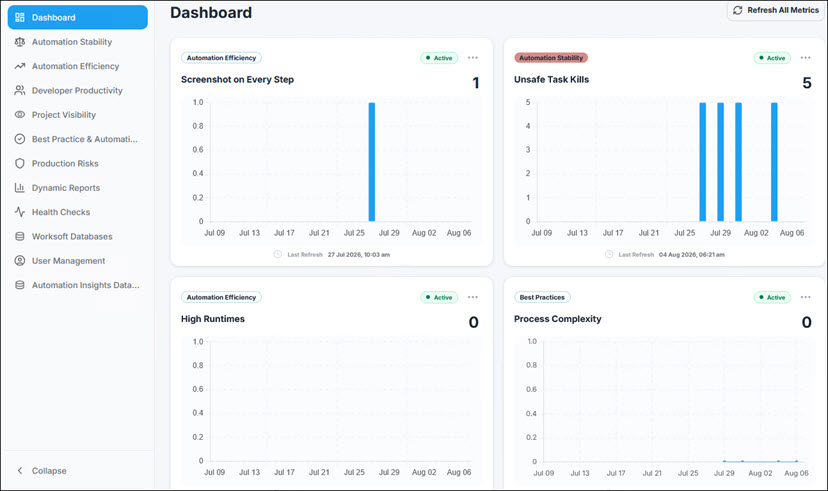Screen dimensions: 828x491
Task: Open the three-dot menu on Unsafe Task Kills
Action: [x=805, y=58]
